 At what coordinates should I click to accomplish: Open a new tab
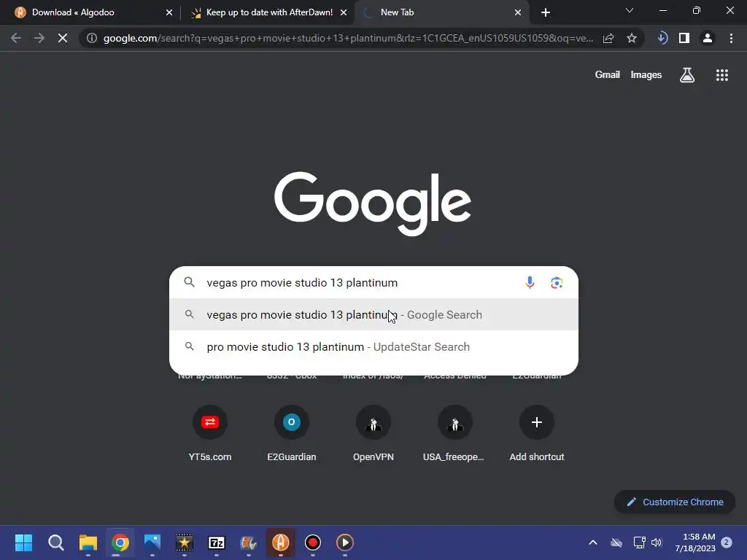point(546,12)
